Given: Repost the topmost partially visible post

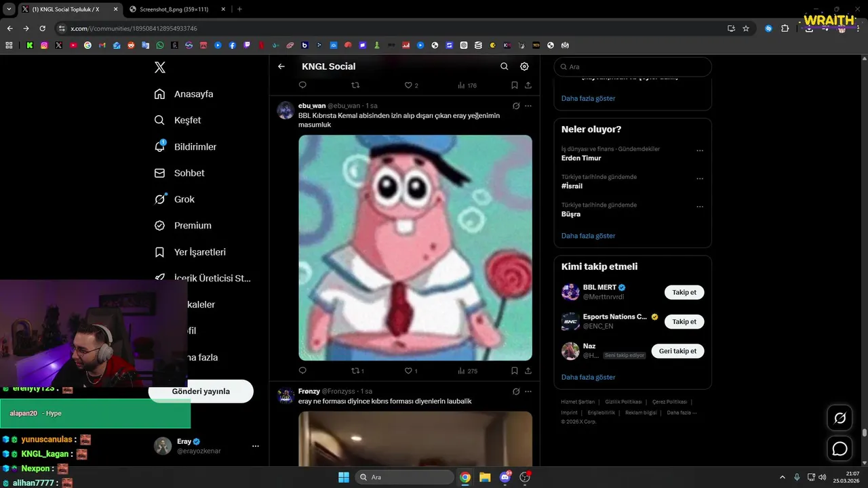Looking at the screenshot, I should [x=355, y=85].
